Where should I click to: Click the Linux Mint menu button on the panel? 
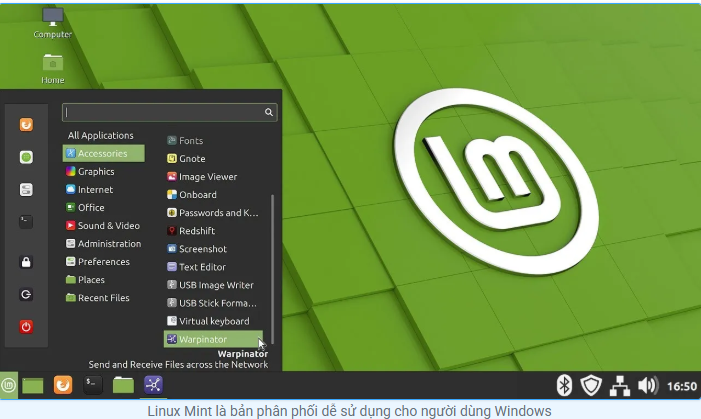[x=8, y=385]
